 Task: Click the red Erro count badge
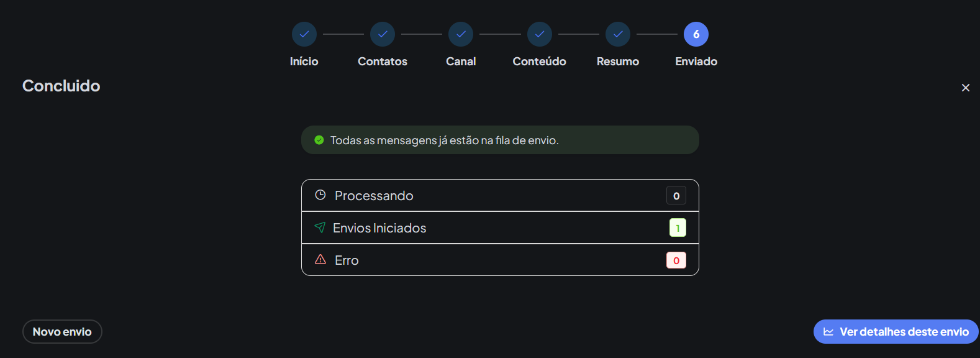point(676,260)
